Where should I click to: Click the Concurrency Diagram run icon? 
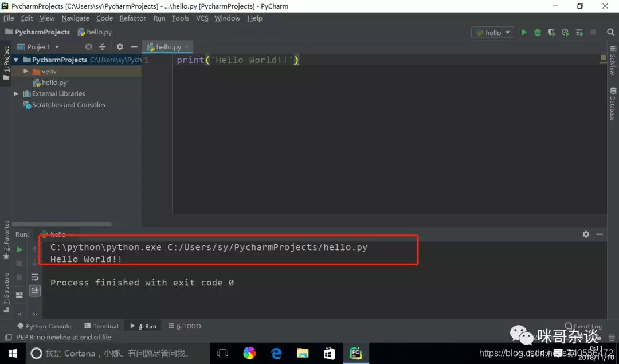tap(579, 32)
